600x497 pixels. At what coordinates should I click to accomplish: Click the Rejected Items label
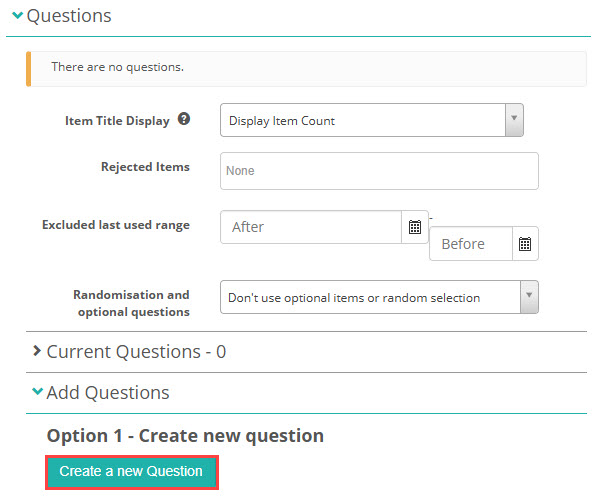coord(145,167)
